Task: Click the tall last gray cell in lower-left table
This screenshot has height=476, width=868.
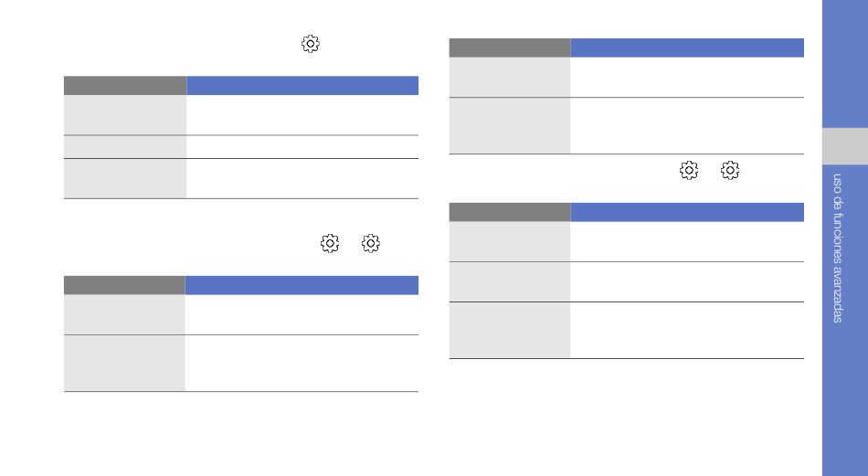Action: click(x=124, y=363)
